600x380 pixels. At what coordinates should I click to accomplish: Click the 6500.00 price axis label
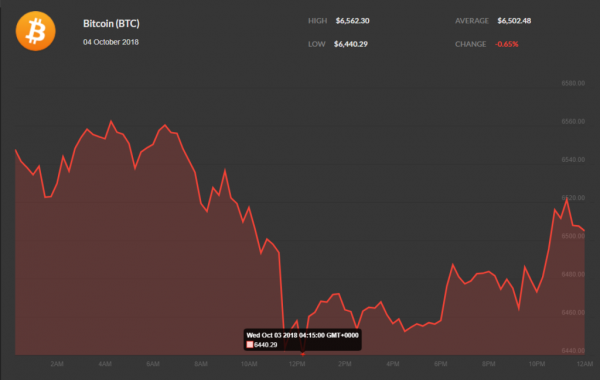click(573, 236)
